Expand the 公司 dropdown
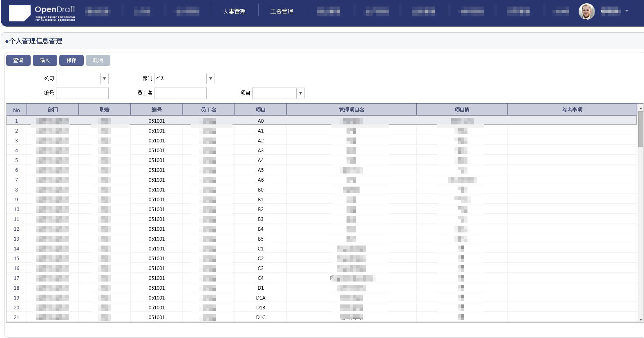 click(x=104, y=79)
